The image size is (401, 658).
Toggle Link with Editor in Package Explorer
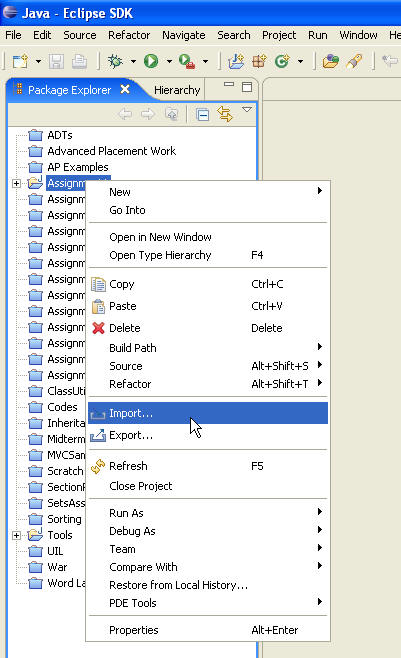225,114
